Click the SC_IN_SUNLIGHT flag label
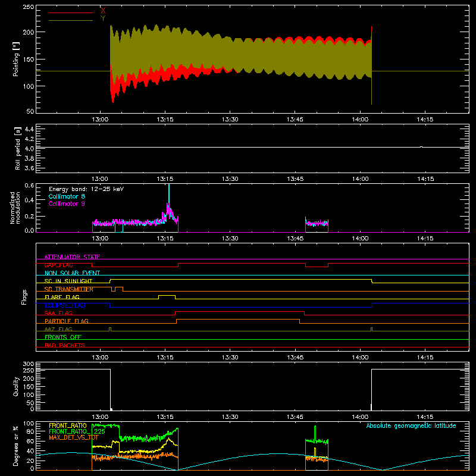 tap(68, 281)
